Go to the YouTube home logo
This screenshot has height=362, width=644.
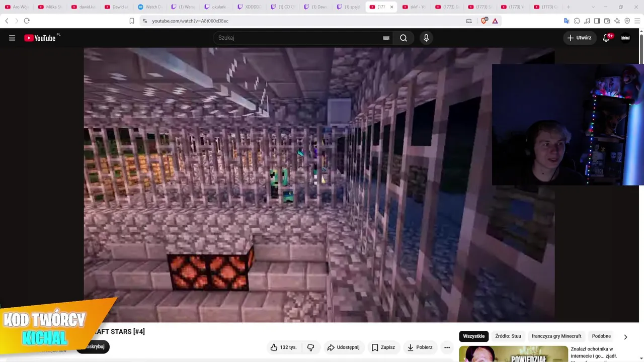(41, 38)
